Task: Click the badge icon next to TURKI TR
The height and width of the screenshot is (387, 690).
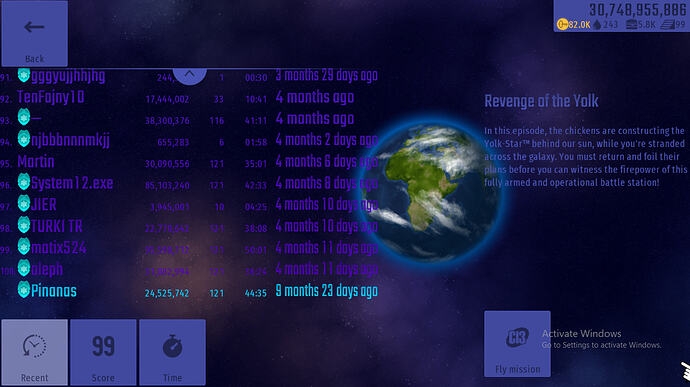Action: click(x=24, y=225)
